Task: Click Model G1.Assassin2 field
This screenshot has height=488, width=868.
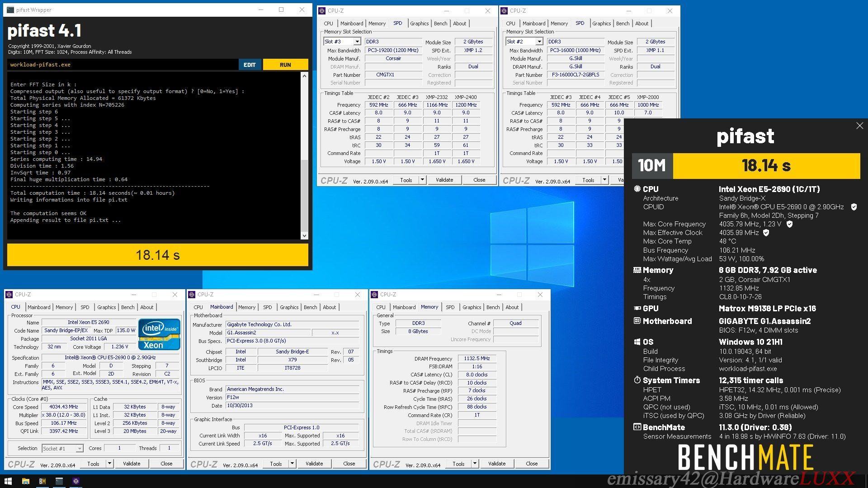Action: [268, 333]
